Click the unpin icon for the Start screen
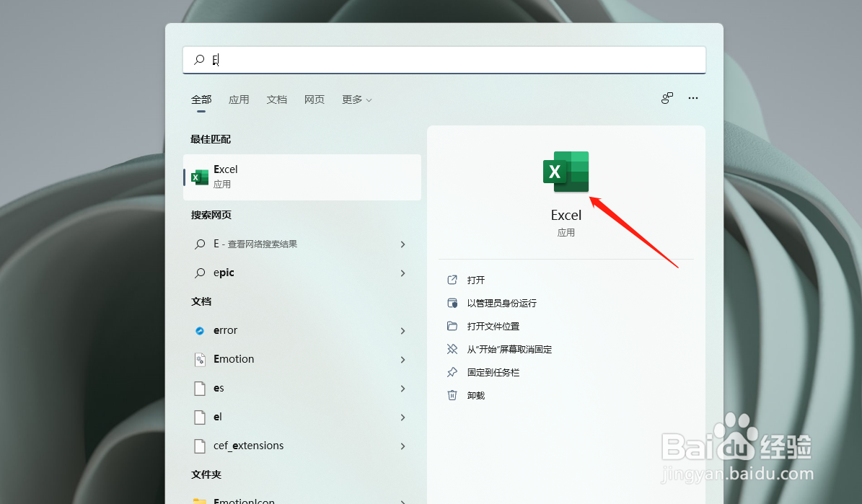The width and height of the screenshot is (862, 504). point(452,349)
